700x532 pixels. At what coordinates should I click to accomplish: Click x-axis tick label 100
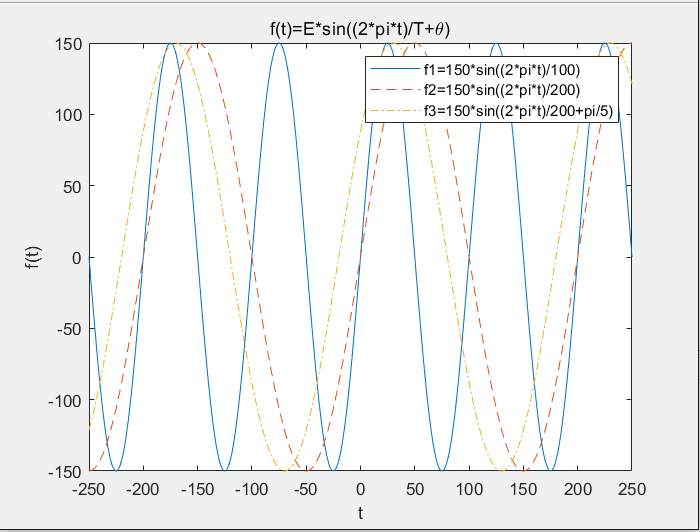(469, 490)
